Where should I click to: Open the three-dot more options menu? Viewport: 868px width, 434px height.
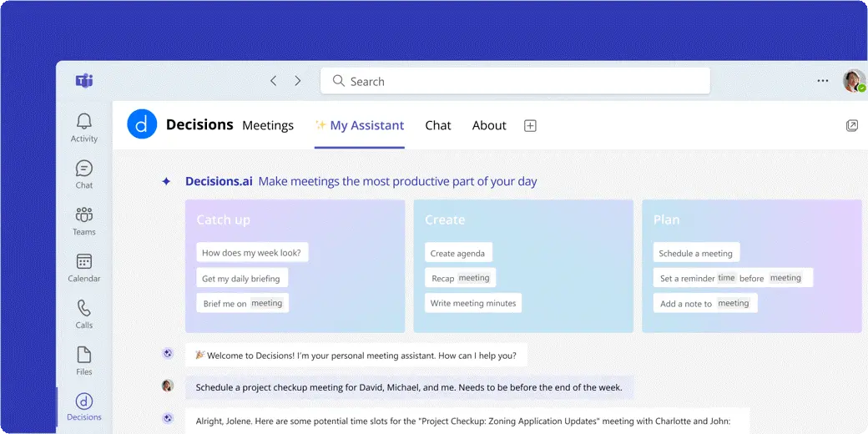pyautogui.click(x=823, y=81)
